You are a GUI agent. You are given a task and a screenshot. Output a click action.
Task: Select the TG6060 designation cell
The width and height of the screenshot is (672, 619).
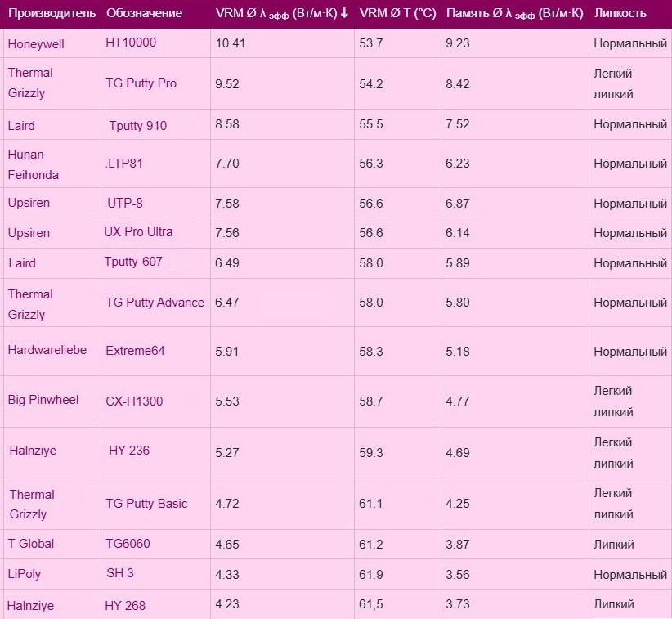tap(128, 544)
